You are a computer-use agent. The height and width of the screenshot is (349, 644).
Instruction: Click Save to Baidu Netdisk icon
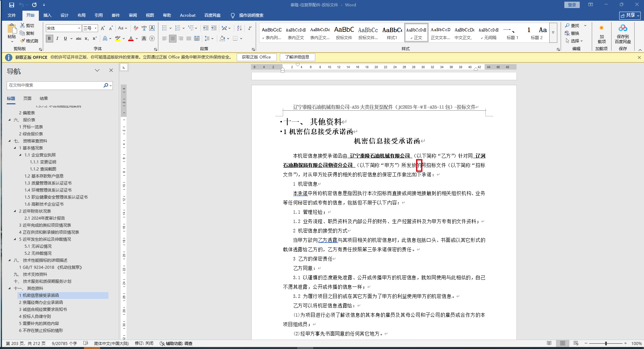[x=623, y=34]
